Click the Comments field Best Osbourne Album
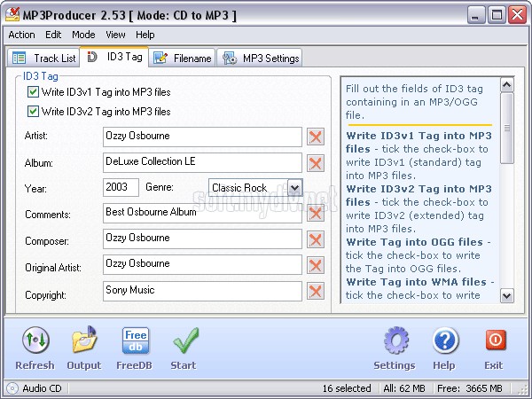 pos(202,214)
